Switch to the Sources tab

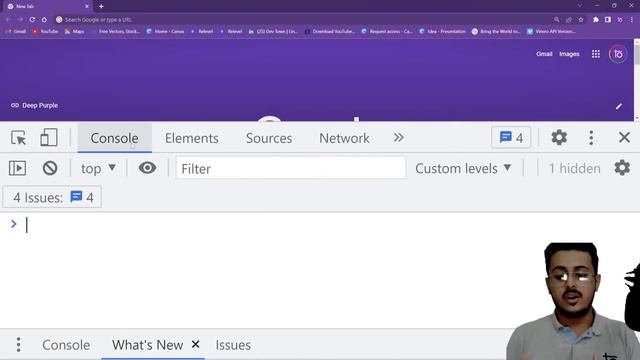(x=269, y=138)
